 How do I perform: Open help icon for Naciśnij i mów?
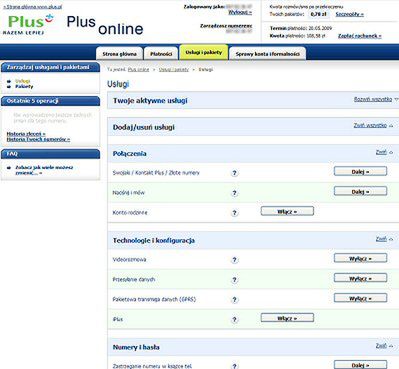[x=235, y=193]
